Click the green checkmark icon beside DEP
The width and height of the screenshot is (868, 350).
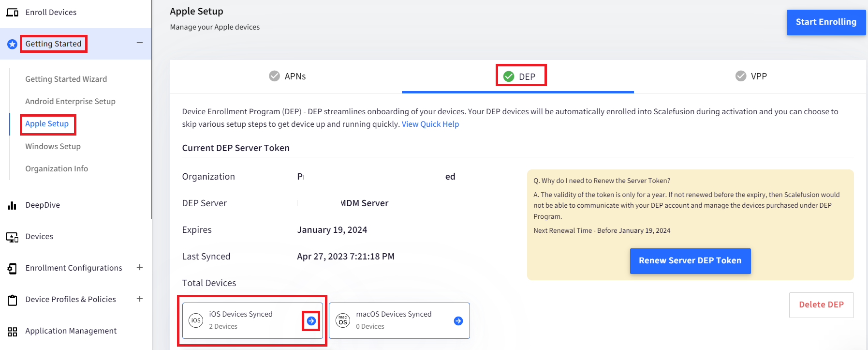point(509,76)
